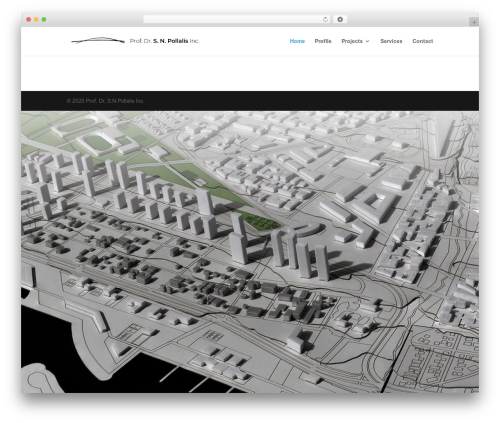The image size is (500, 423).
Task: Click the browser reload icon
Action: (325, 20)
